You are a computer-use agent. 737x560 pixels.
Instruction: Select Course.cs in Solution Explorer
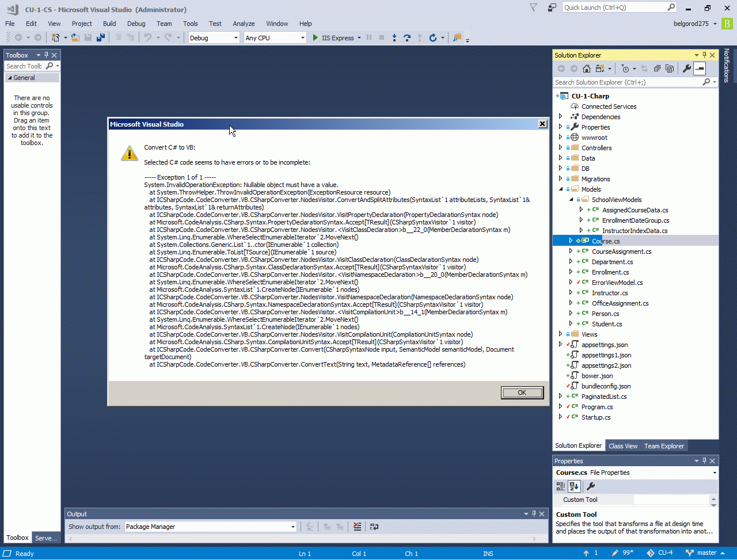point(606,241)
